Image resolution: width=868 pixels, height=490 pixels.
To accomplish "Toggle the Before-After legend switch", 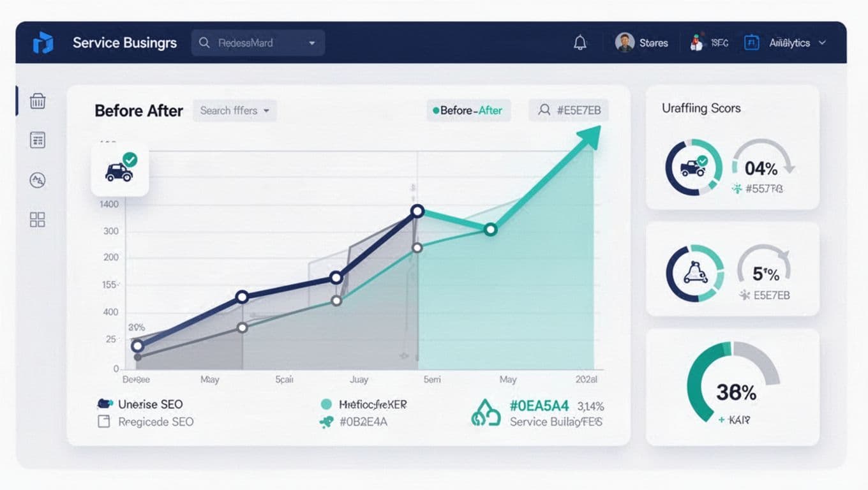I will point(468,110).
